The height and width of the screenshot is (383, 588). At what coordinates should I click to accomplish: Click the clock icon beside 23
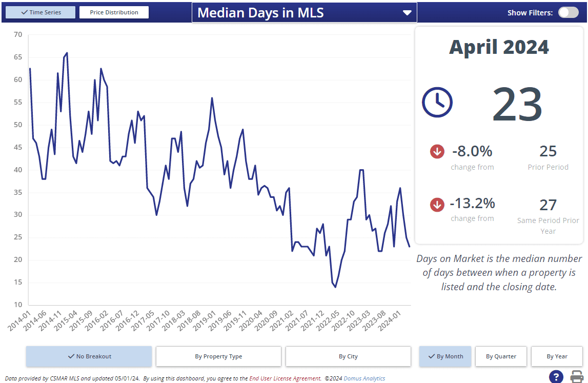437,102
